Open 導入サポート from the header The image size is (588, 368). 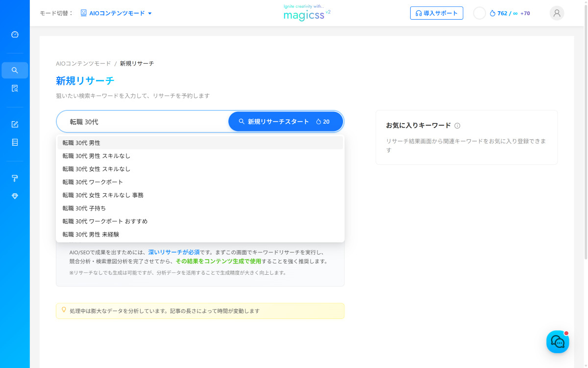click(x=436, y=13)
